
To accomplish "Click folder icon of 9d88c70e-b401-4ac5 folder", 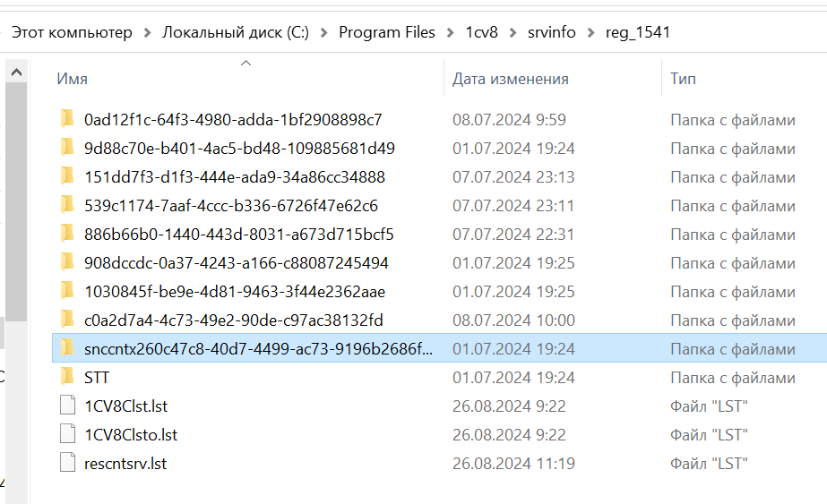I will click(x=66, y=148).
